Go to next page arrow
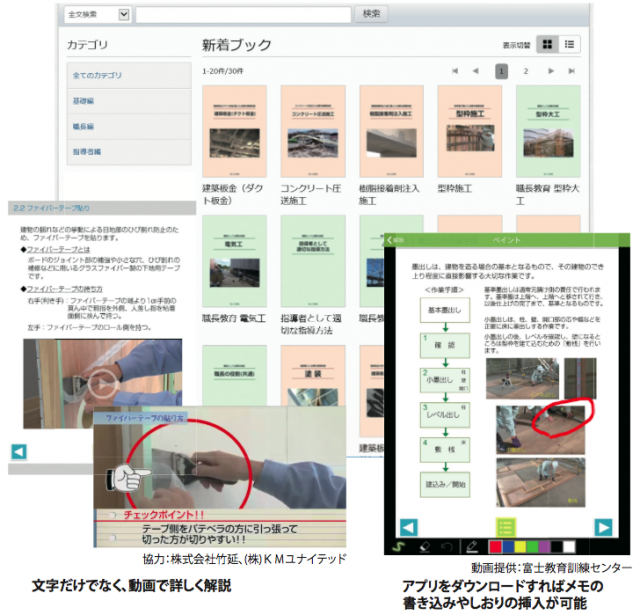This screenshot has height=615, width=640. (x=551, y=72)
